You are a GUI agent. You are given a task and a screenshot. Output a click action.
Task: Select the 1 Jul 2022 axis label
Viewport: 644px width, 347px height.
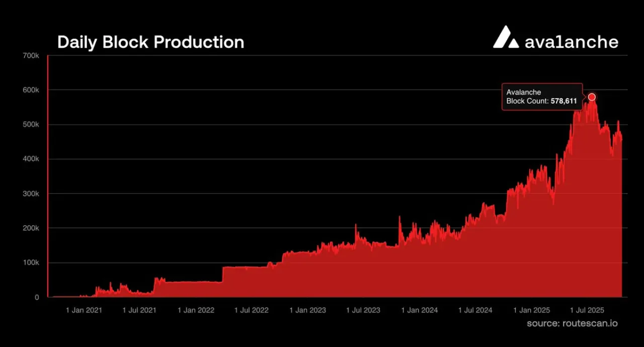252,310
